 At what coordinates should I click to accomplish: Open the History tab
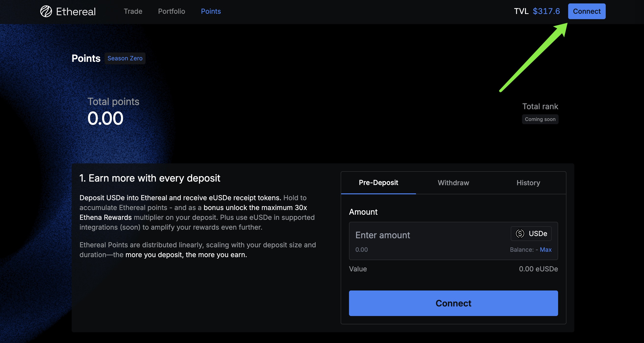tap(528, 183)
